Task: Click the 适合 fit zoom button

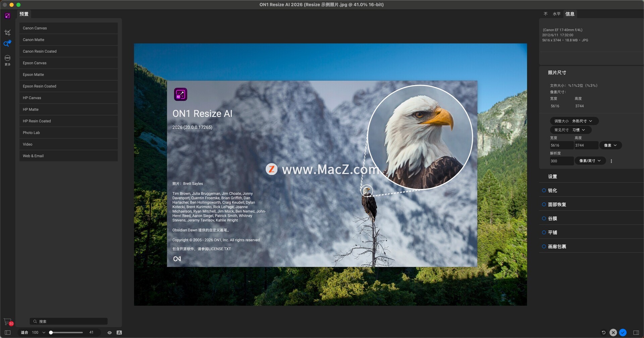Action: pyautogui.click(x=24, y=333)
